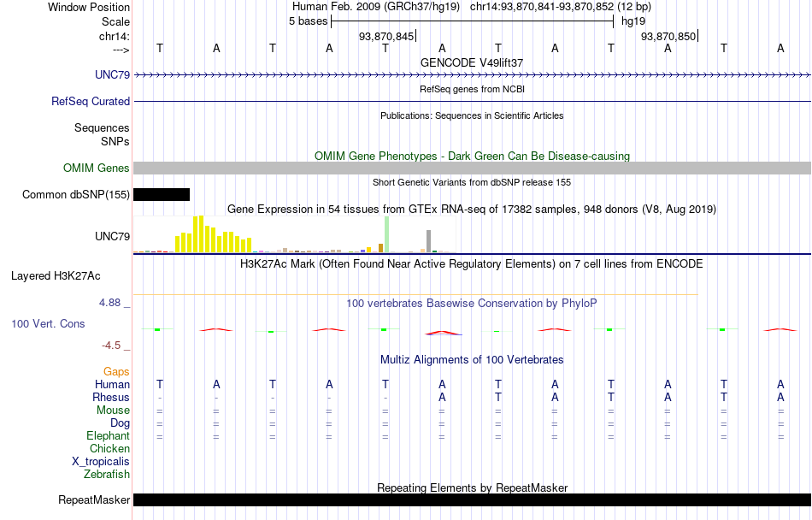
Task: Click 'Repeating Elements by RepeatMasker' title
Action: [473, 487]
